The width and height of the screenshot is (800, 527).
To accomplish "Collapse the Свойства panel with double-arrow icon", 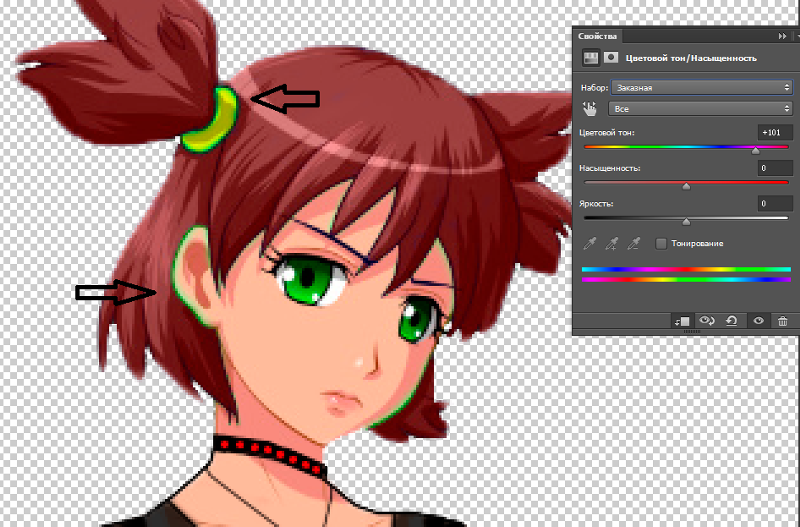I will point(782,36).
